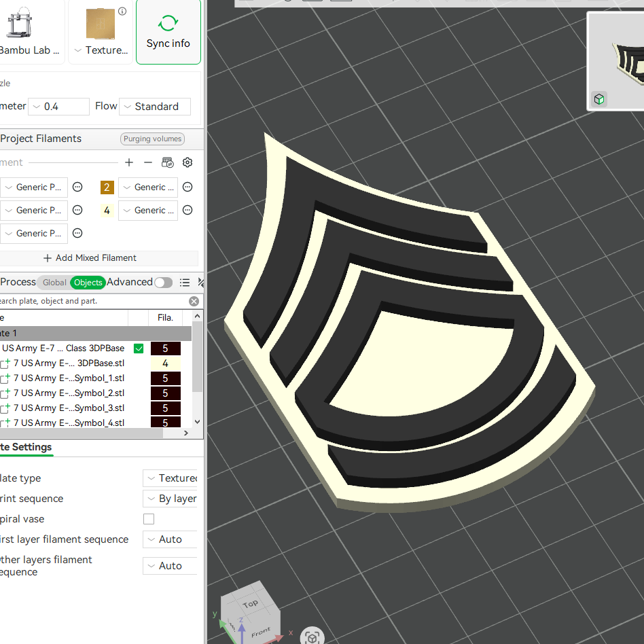The width and height of the screenshot is (644, 644).
Task: Select the Bambu Lab printer icon
Action: (x=19, y=23)
